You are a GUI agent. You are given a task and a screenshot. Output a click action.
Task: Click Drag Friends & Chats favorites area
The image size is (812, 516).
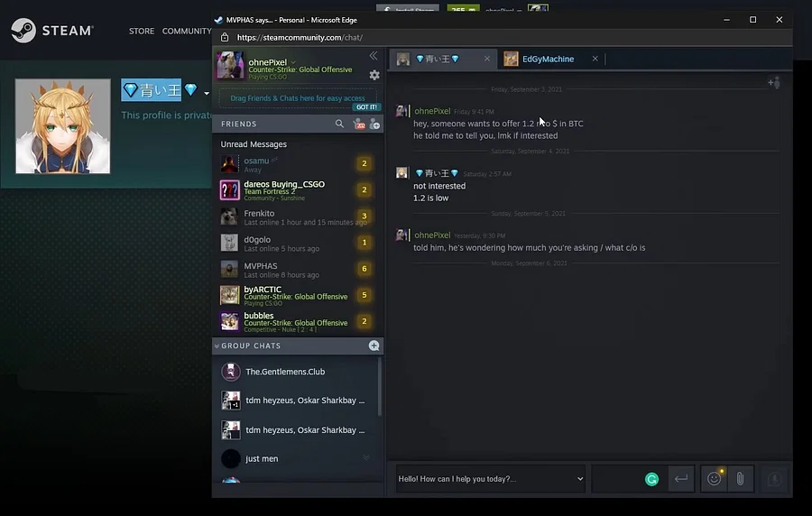coord(297,98)
